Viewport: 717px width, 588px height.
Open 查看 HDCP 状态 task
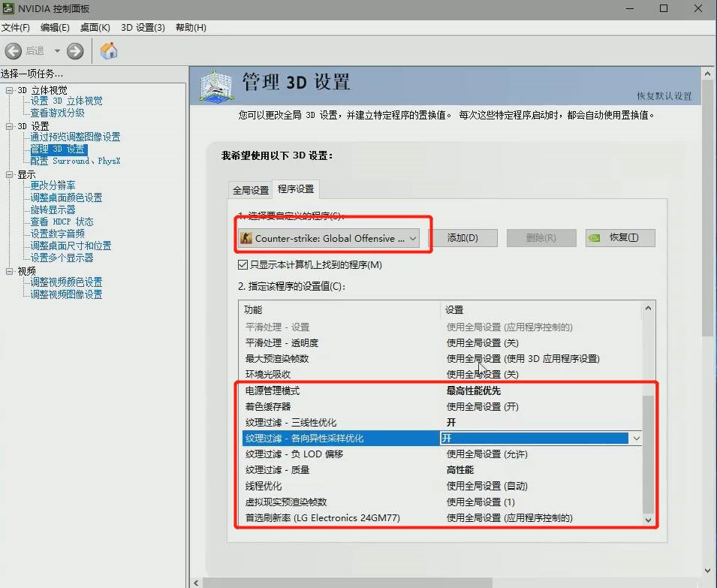[62, 222]
